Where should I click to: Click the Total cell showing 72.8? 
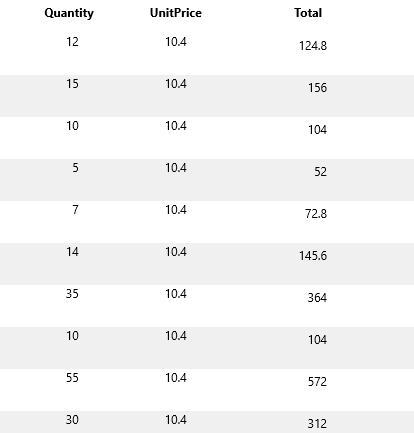[316, 214]
